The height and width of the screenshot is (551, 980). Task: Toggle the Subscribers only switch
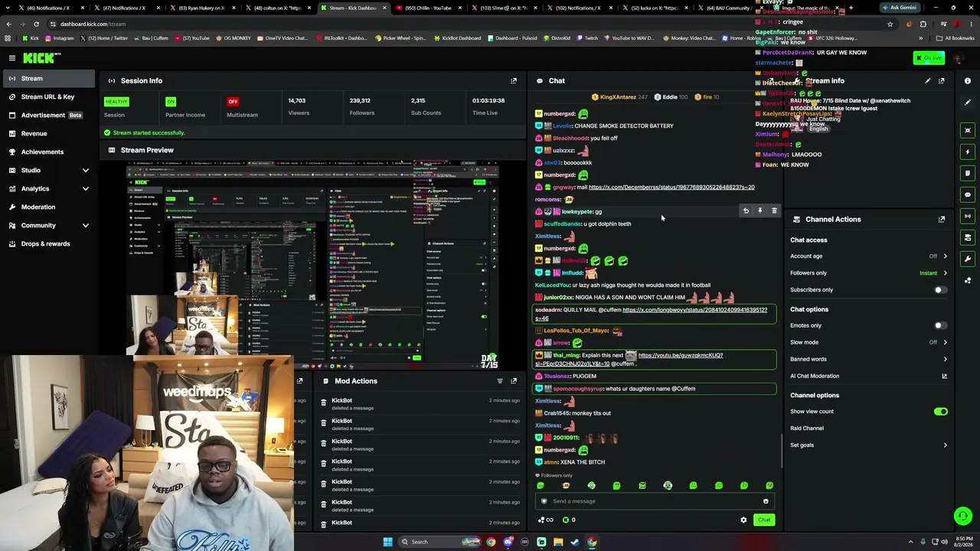940,290
